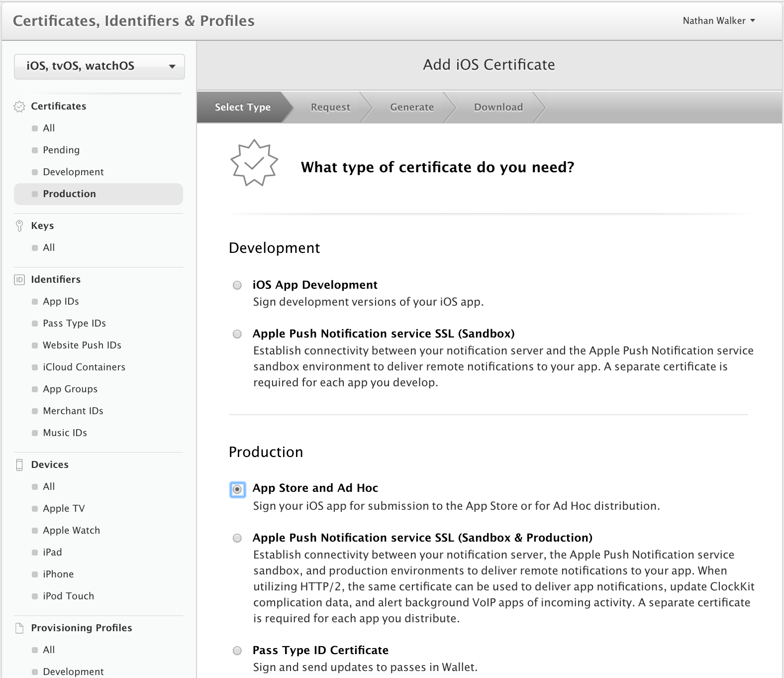
Task: Open the iOS, tvOS, watchOS platform dropdown
Action: point(99,66)
